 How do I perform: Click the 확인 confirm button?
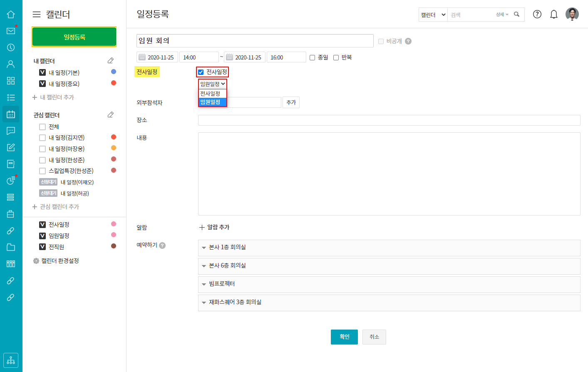pos(344,337)
